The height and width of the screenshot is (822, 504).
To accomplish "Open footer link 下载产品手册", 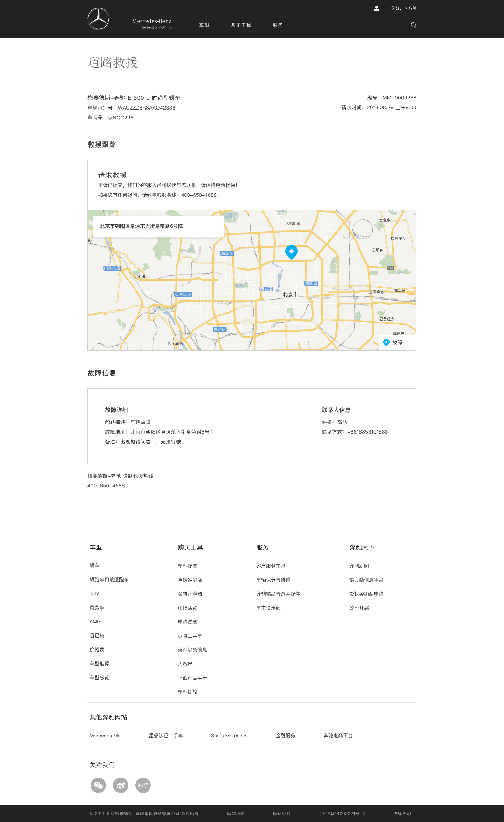I will [x=192, y=678].
